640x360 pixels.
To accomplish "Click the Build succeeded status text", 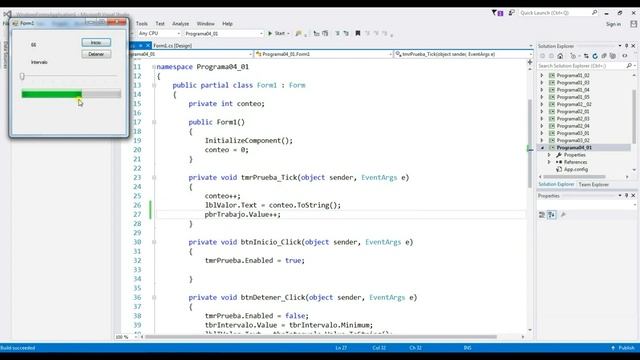I will (18, 348).
